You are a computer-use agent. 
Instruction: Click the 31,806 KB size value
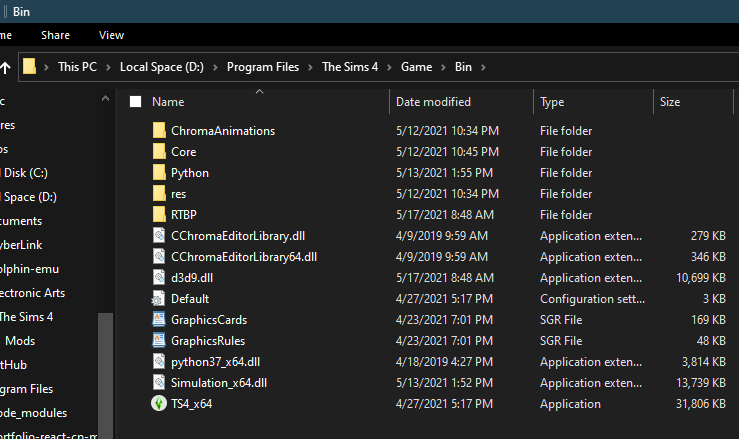pyautogui.click(x=700, y=404)
